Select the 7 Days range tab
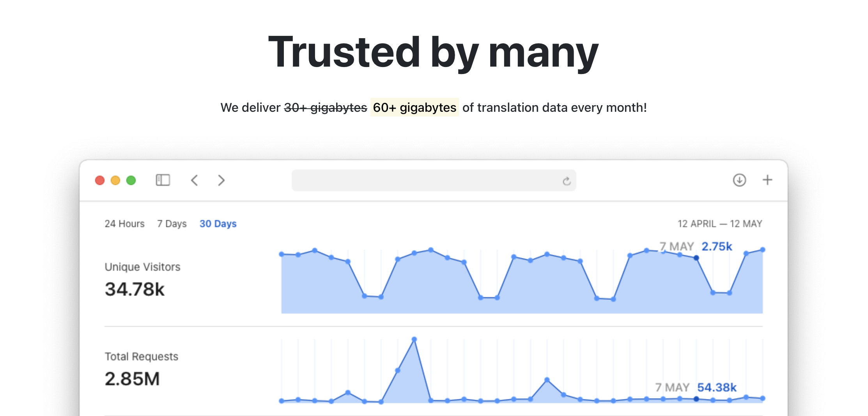Screen dimensions: 868x416 tap(172, 224)
